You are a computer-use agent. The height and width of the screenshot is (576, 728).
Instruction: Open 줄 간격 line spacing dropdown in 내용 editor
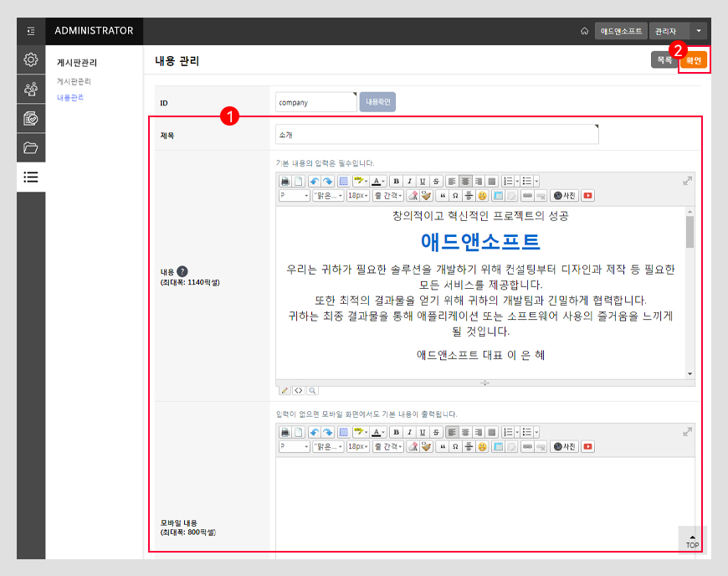pyautogui.click(x=388, y=196)
